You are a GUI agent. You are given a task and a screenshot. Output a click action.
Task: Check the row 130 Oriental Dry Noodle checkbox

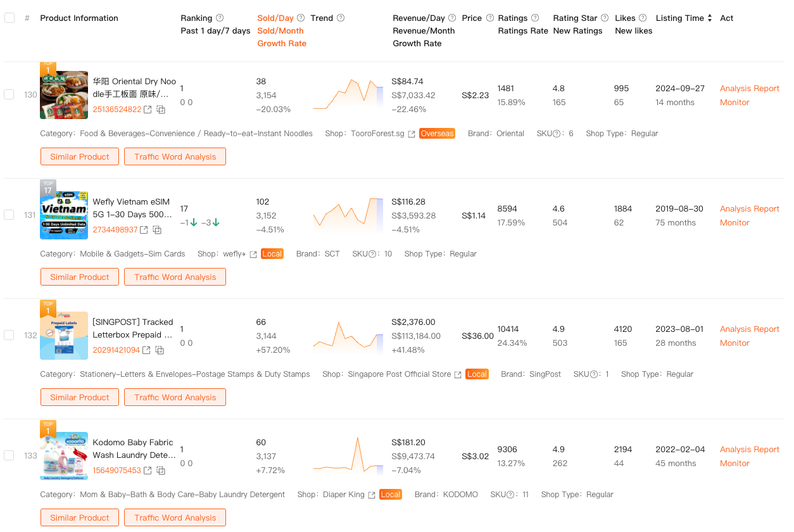[9, 94]
